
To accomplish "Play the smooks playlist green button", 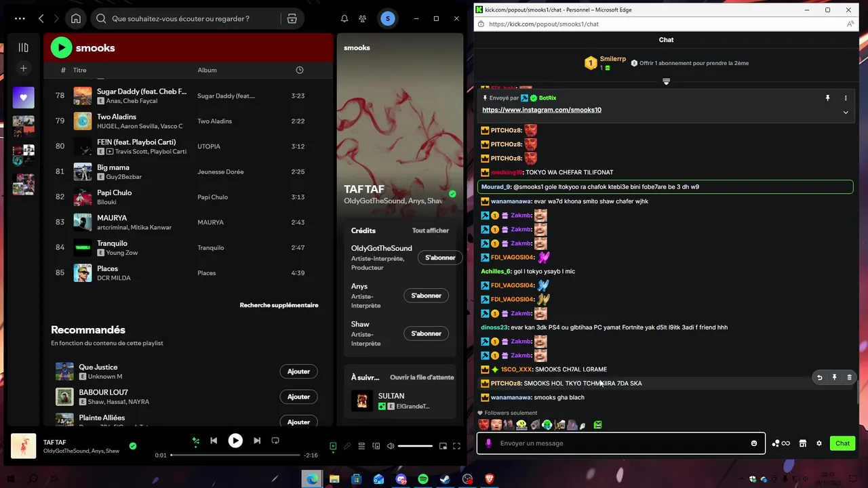I will click(61, 47).
